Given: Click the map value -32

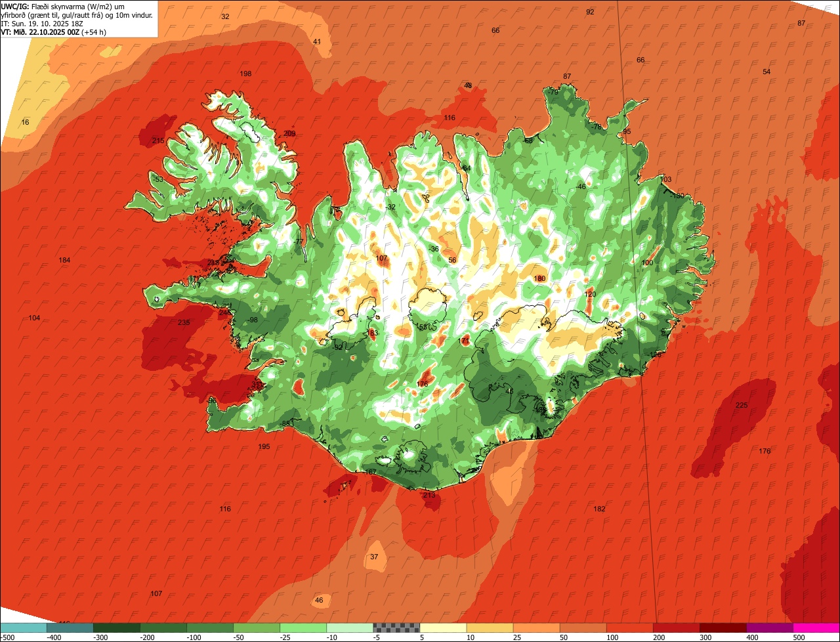Looking at the screenshot, I should pyautogui.click(x=390, y=207).
